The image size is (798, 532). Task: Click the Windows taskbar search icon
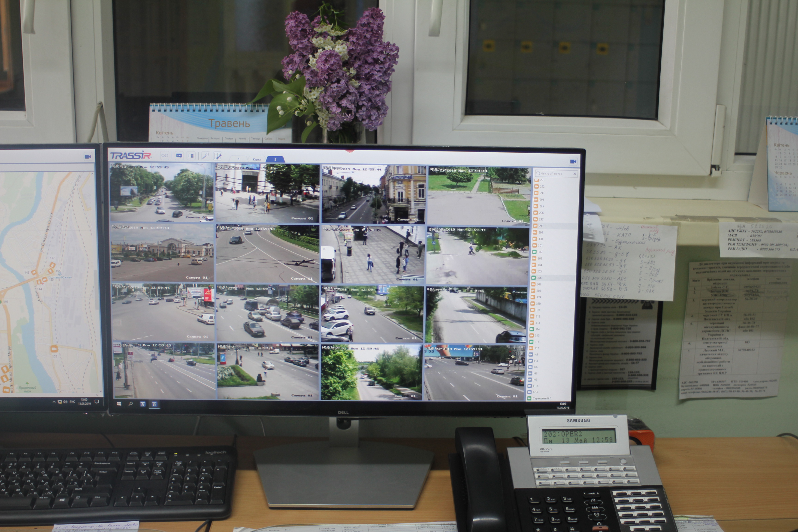(131, 404)
